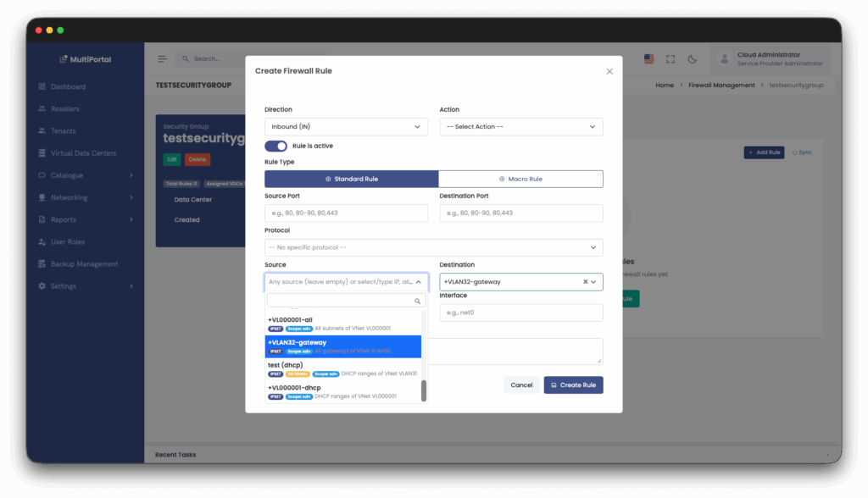Screen dimensions: 868x498
Task: Disable the Rule is active toggle
Action: coord(275,147)
